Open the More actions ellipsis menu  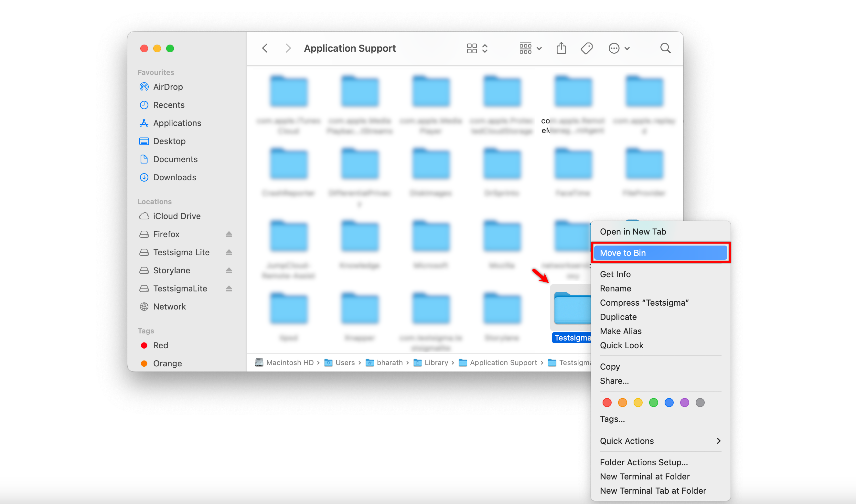[x=619, y=48]
